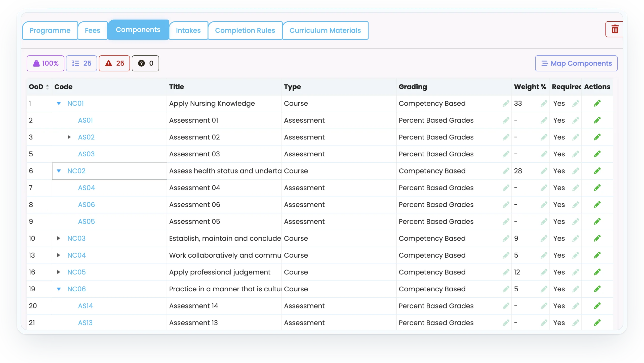Click the list count 25 badge
This screenshot has height=363, width=644.
(x=82, y=63)
